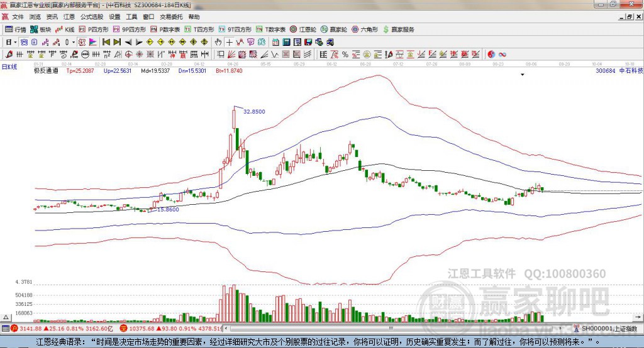Click the status bar grid icon

[x=5, y=329]
